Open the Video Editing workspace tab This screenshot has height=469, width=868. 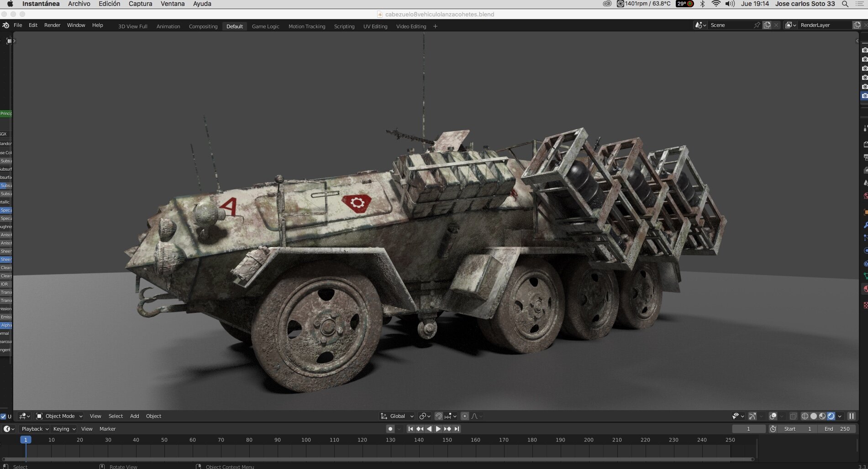(x=411, y=26)
